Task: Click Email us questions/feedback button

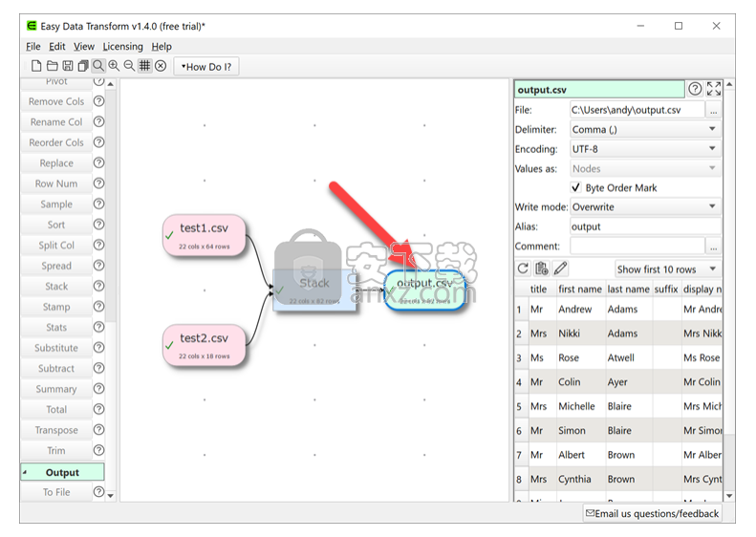Action: (x=653, y=513)
